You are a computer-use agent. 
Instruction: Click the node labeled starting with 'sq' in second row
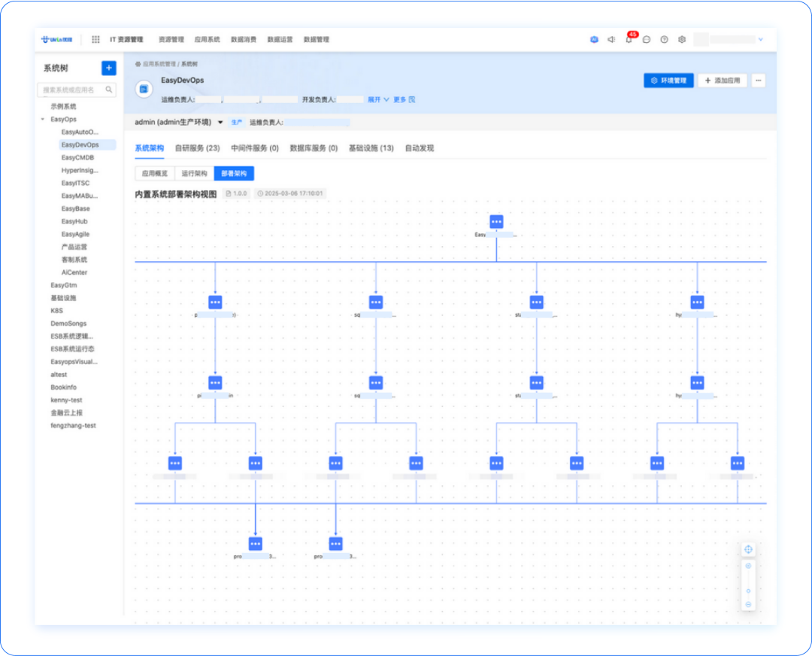(376, 302)
